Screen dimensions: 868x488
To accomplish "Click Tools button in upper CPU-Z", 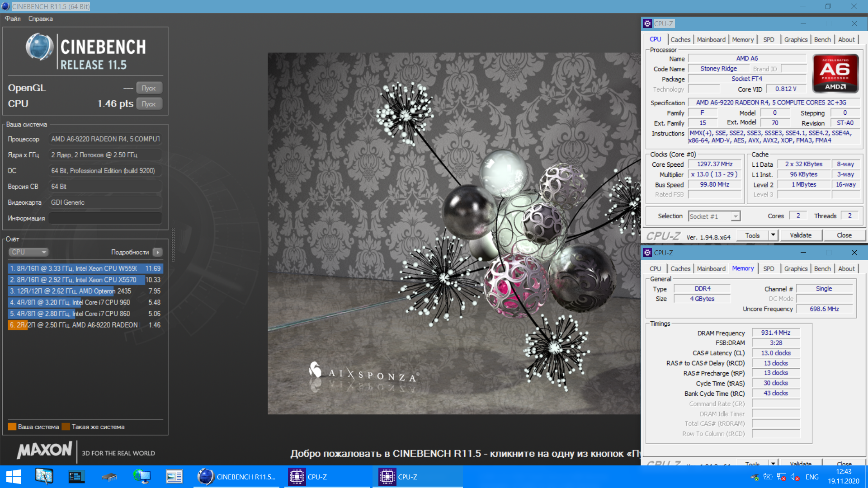I will (752, 235).
